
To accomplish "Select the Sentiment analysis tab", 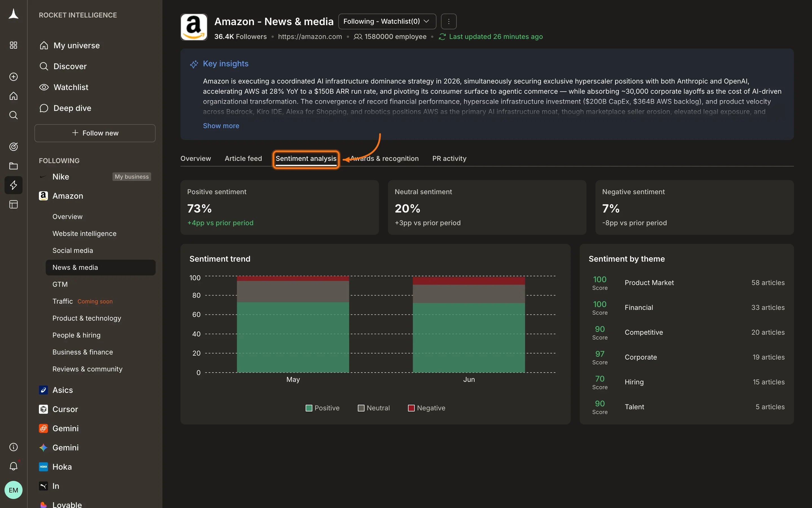I will pos(306,159).
